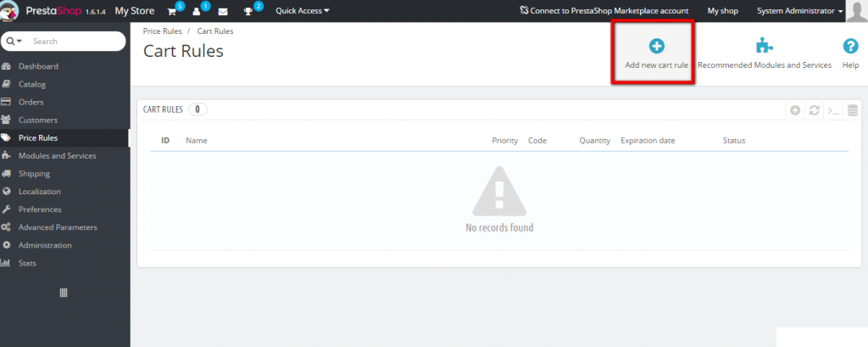Click Cart Rules in the breadcrumb
Screen dimensions: 868x347
215,31
